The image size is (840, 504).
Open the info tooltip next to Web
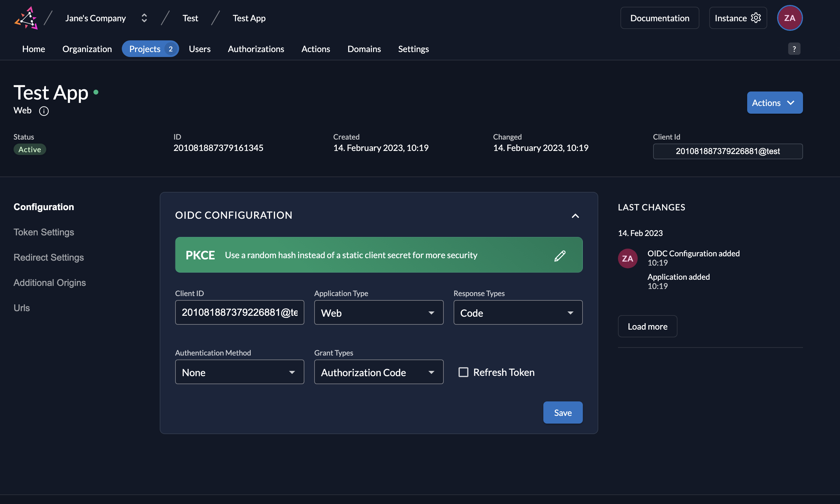pyautogui.click(x=44, y=111)
